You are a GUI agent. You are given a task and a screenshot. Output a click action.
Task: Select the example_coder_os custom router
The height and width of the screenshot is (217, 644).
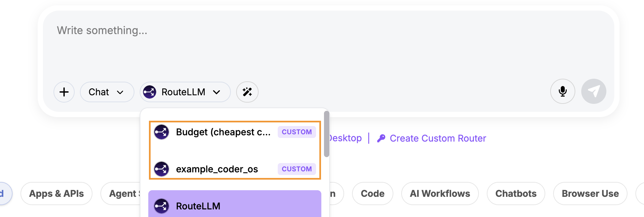click(x=235, y=169)
